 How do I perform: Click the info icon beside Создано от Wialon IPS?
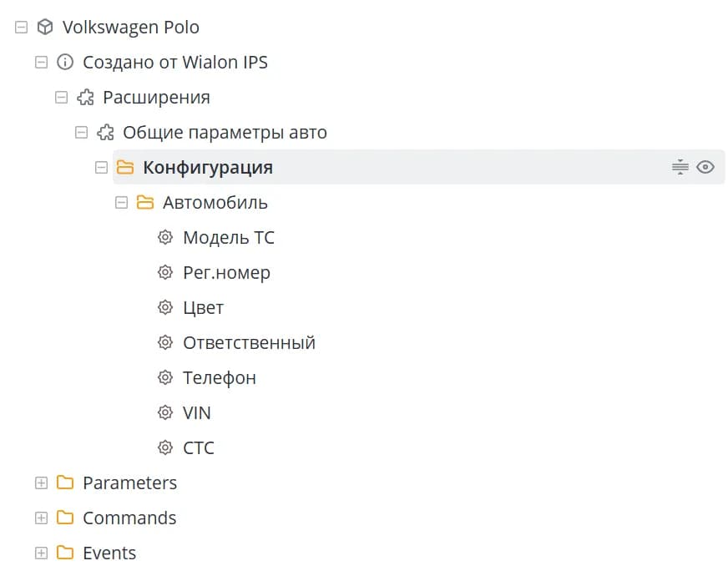tap(65, 62)
